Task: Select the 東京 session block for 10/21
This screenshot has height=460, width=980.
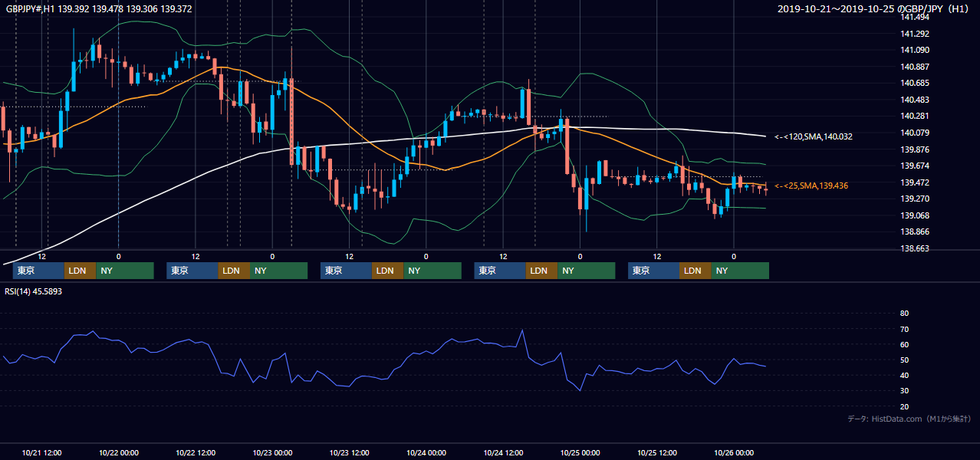Action: [38, 271]
